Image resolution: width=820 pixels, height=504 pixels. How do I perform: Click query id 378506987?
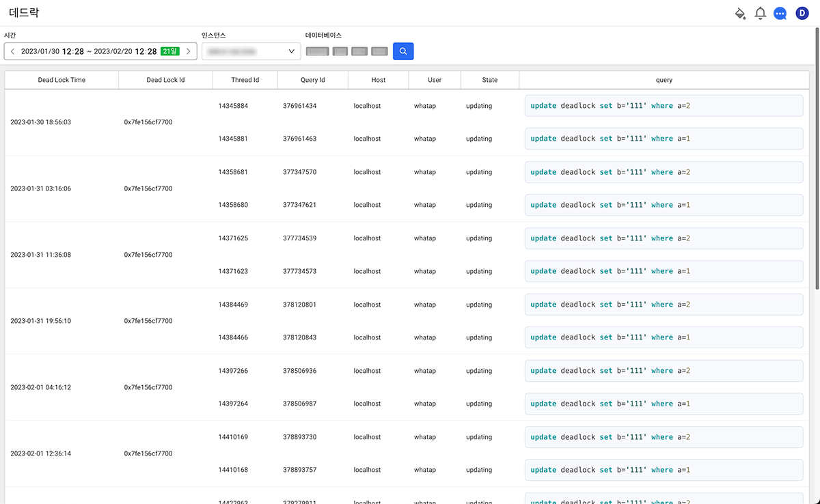(299, 404)
